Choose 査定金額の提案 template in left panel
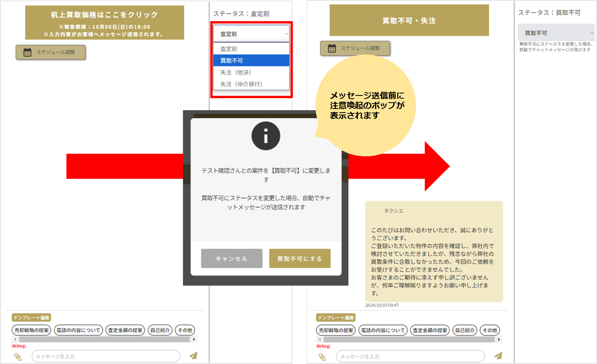The image size is (597, 364). coord(125,330)
